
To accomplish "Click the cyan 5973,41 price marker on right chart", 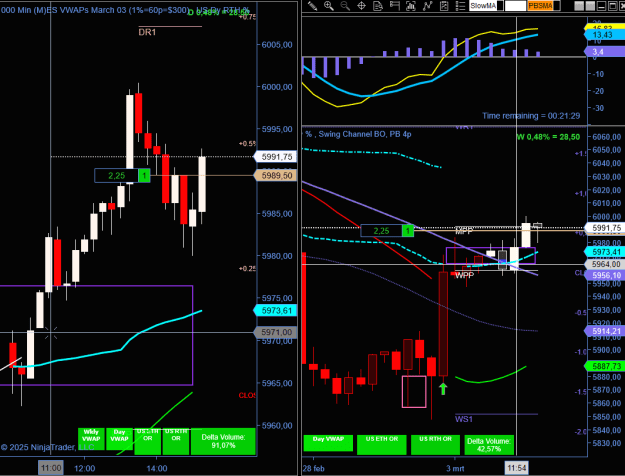I will [605, 252].
